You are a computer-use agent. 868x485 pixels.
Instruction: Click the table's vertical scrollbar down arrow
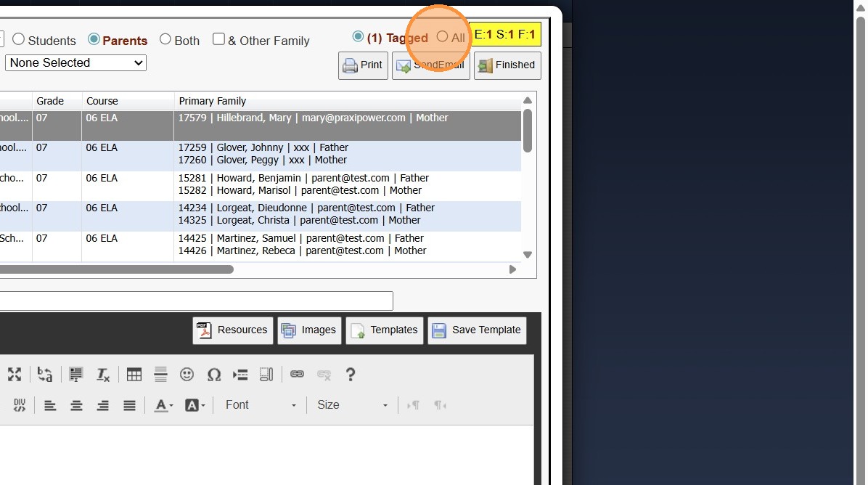528,255
